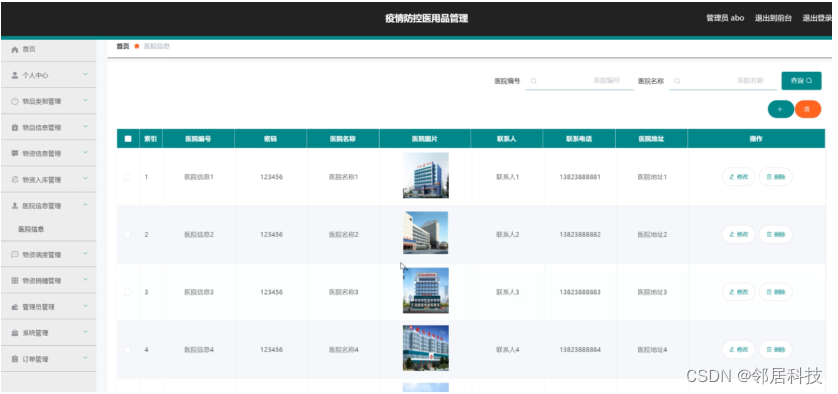Click 删除 for 医院信息4 row
This screenshot has height=394, width=838.
[x=775, y=350]
